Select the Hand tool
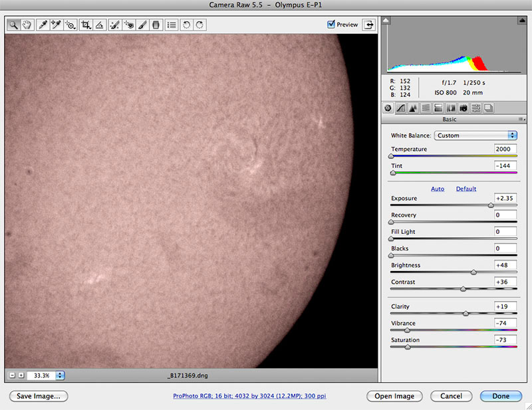This screenshot has width=532, height=410. click(27, 25)
